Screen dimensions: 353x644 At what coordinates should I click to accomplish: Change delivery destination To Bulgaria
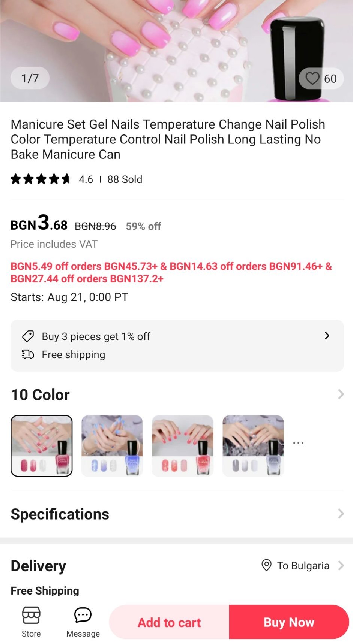(303, 566)
